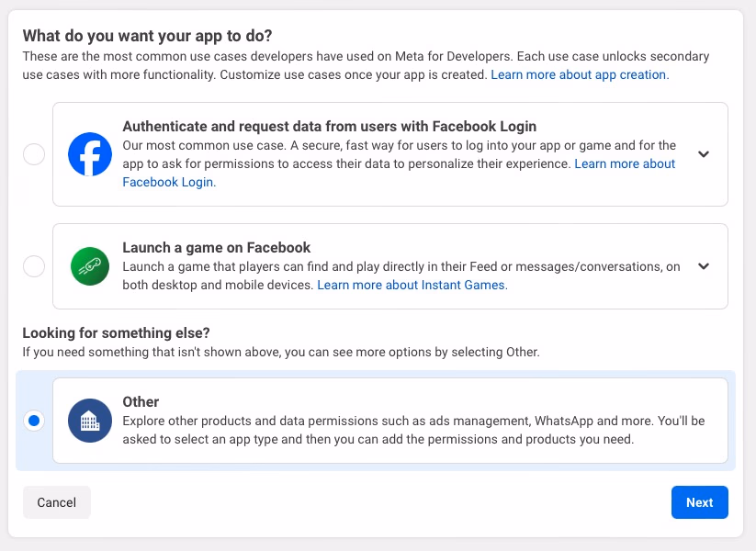Click the bank icon on the Other card
Screen dimensions: 756x551
pyautogui.click(x=90, y=421)
